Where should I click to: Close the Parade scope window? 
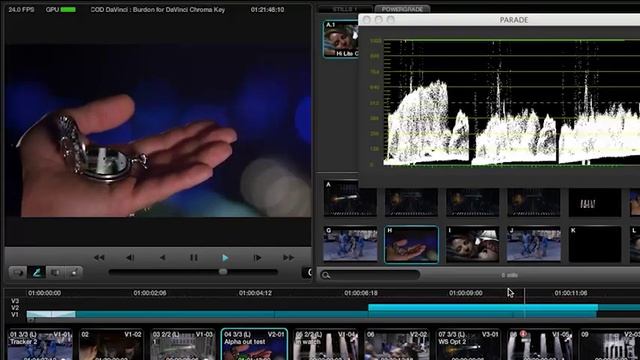coord(367,20)
